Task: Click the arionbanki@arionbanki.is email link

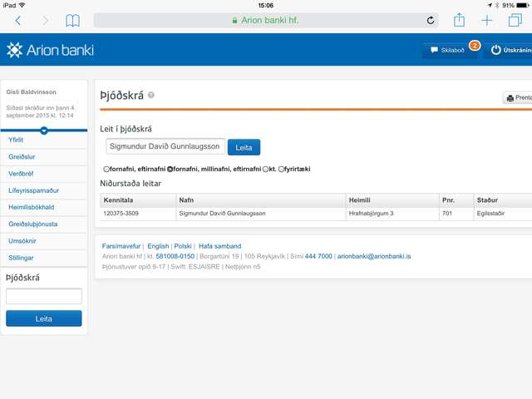Action: tap(374, 256)
